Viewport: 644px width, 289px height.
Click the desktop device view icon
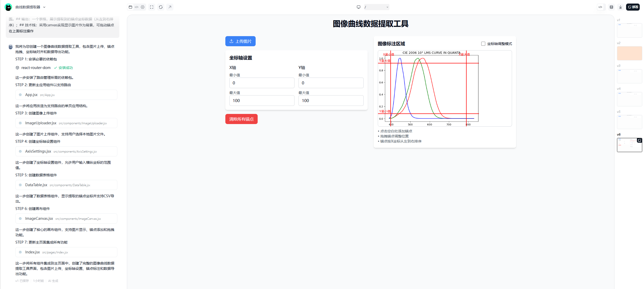[x=358, y=7]
